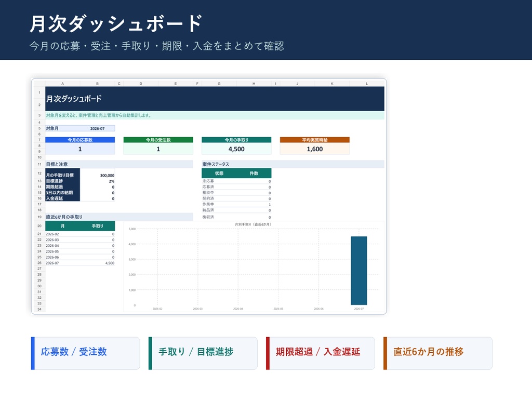Click the 2% progress value cell

(x=97, y=181)
